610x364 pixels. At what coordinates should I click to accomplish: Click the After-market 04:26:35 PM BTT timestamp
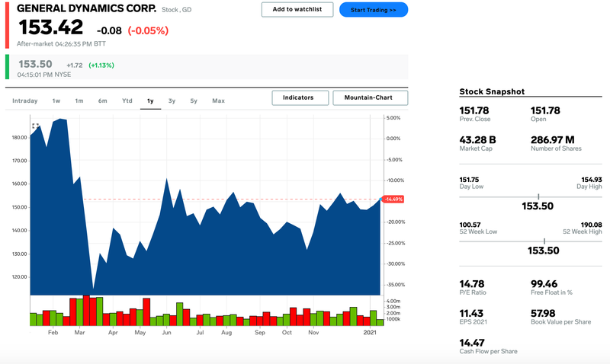coord(61,44)
